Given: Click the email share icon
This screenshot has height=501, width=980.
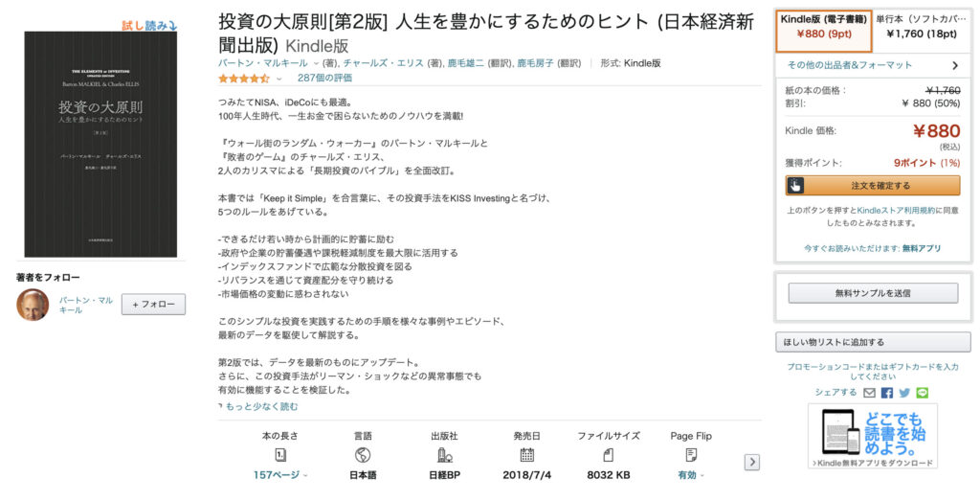Looking at the screenshot, I should click(x=869, y=393).
